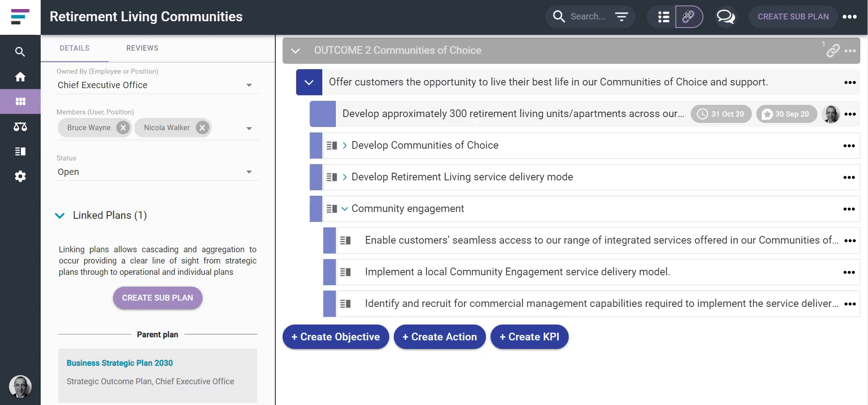This screenshot has height=405, width=868.
Task: Remove Nicola Walker from members
Action: 203,128
